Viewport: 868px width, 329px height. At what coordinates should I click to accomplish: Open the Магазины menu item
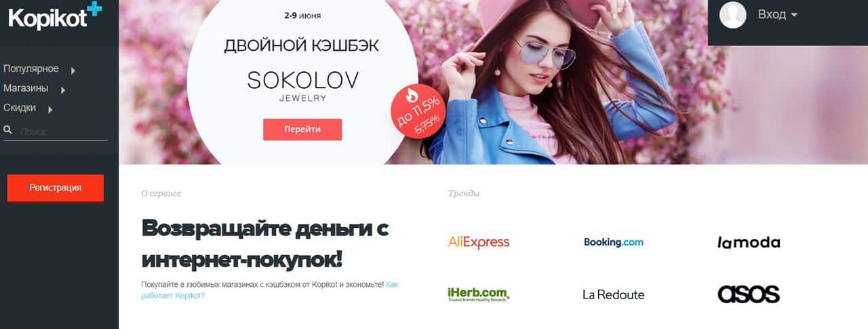pyautogui.click(x=26, y=88)
